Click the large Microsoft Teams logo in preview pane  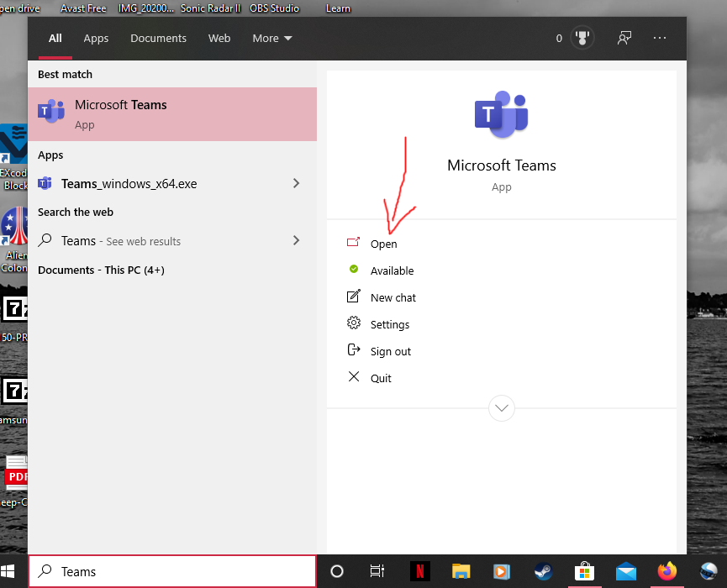(x=501, y=114)
